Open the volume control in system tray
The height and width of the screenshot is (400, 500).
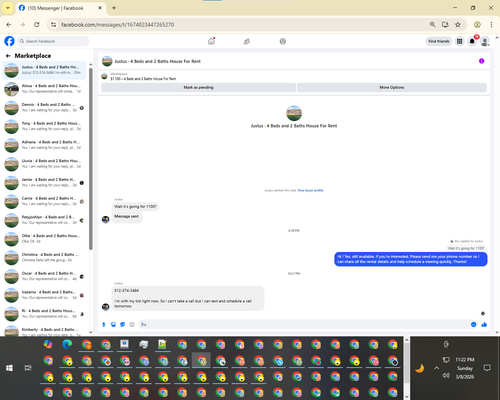[x=446, y=376]
